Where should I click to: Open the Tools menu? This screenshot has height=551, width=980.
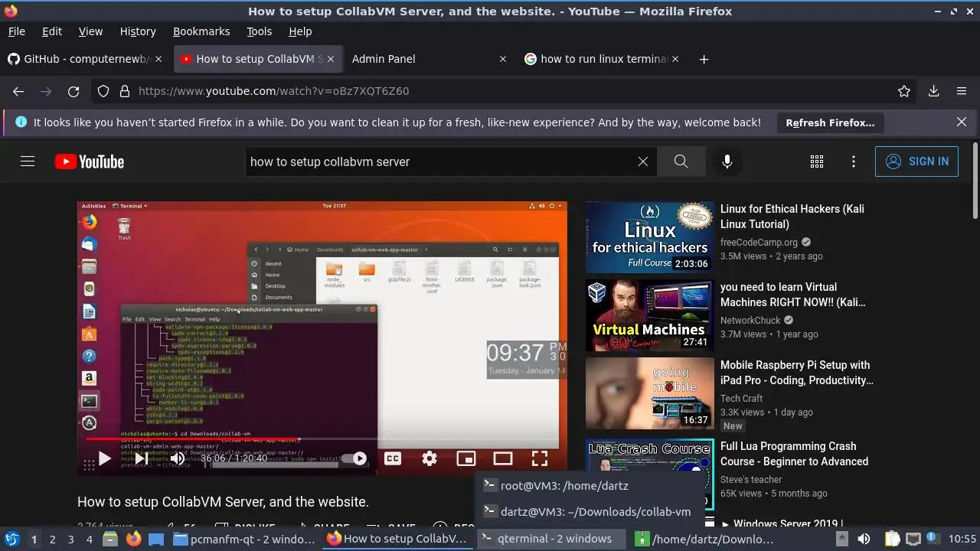coord(260,31)
